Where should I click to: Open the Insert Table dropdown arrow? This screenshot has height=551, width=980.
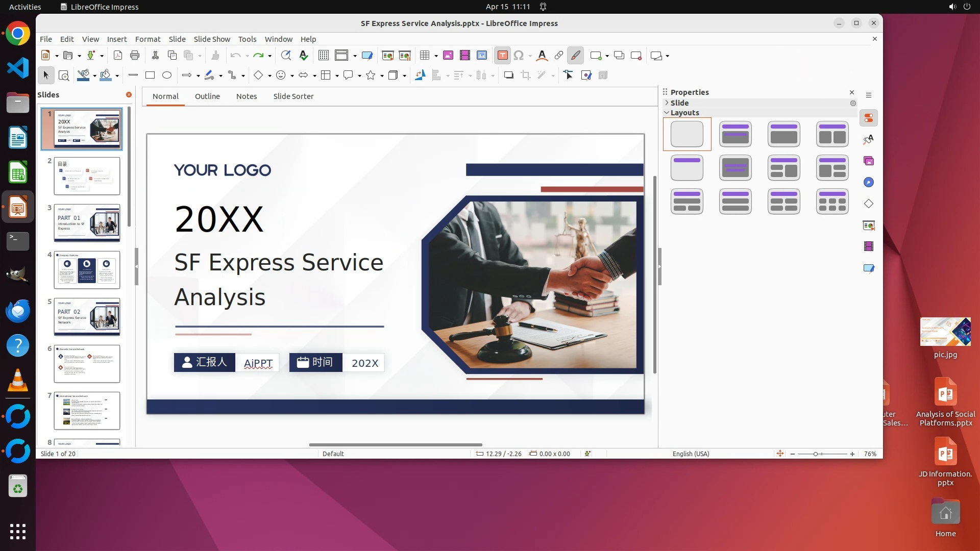pos(436,56)
